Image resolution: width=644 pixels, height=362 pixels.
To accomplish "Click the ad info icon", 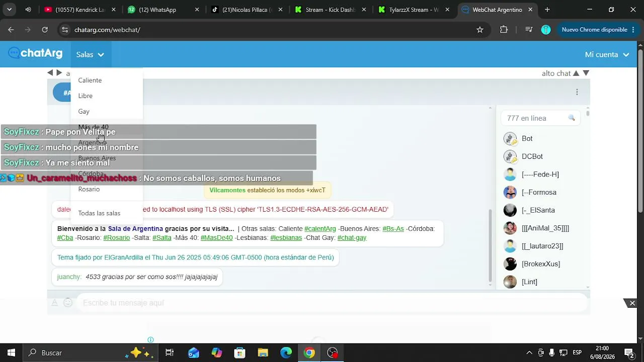I will point(150,340).
